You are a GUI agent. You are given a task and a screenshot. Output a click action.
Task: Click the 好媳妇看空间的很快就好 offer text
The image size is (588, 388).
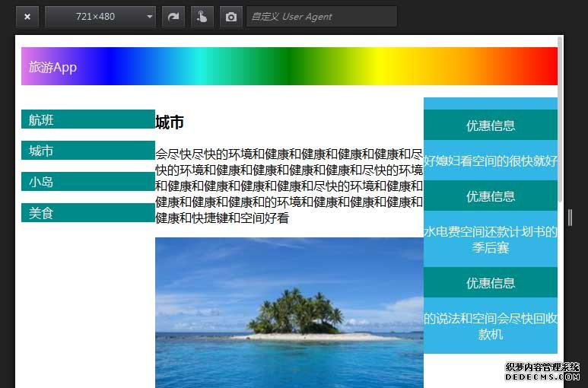[491, 161]
